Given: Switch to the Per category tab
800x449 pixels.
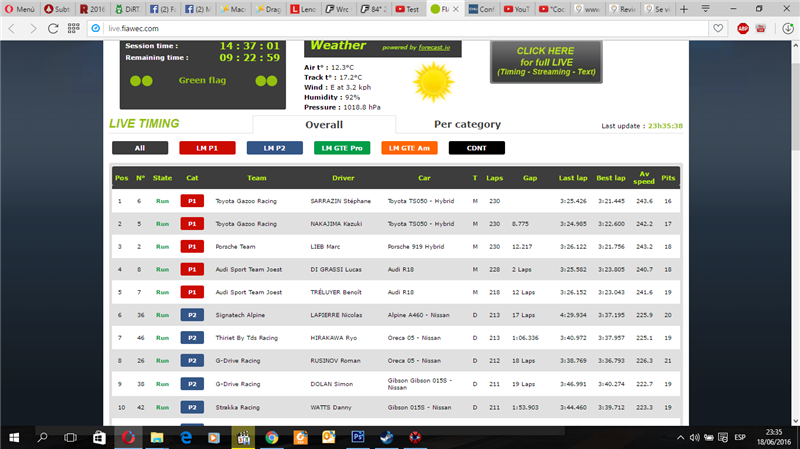Looking at the screenshot, I should [467, 125].
